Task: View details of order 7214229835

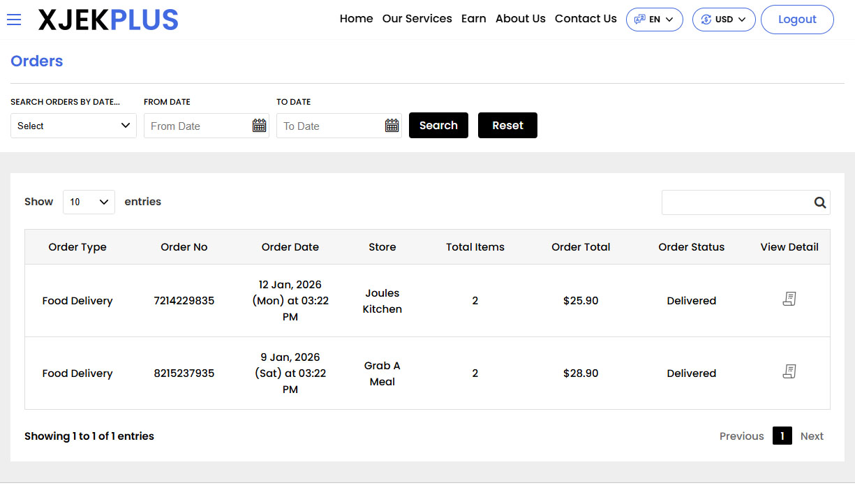Action: 789,298
